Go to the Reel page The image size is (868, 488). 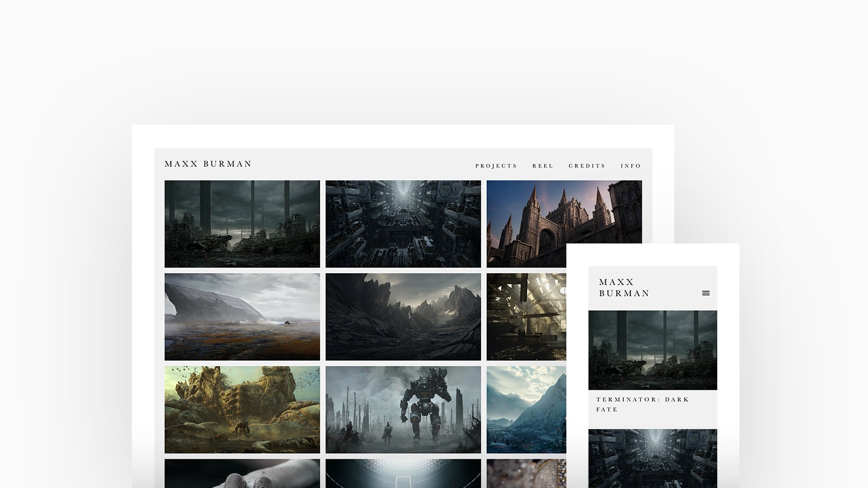pos(543,166)
